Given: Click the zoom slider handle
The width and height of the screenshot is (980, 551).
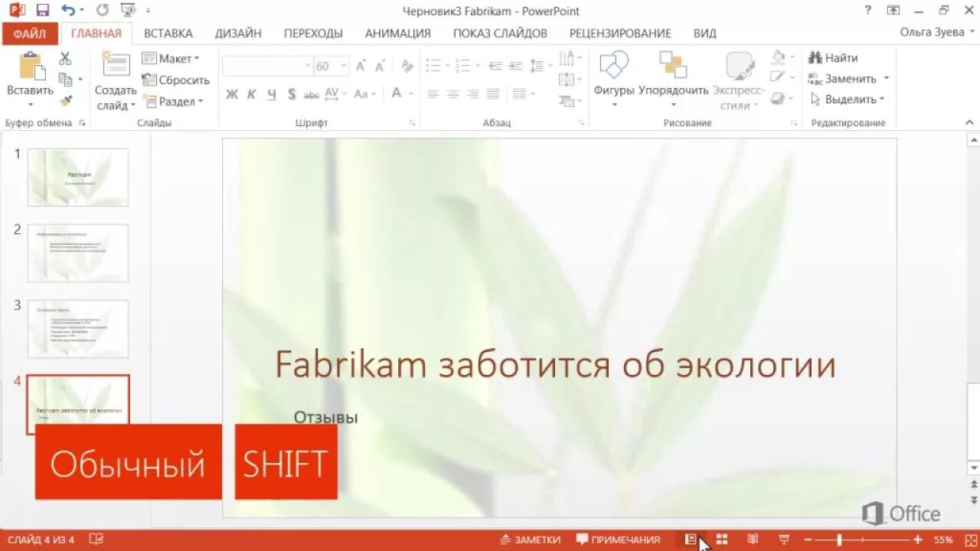Looking at the screenshot, I should [x=840, y=540].
